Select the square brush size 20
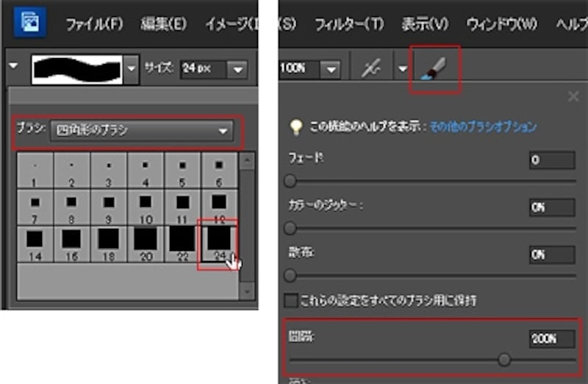 (x=145, y=244)
